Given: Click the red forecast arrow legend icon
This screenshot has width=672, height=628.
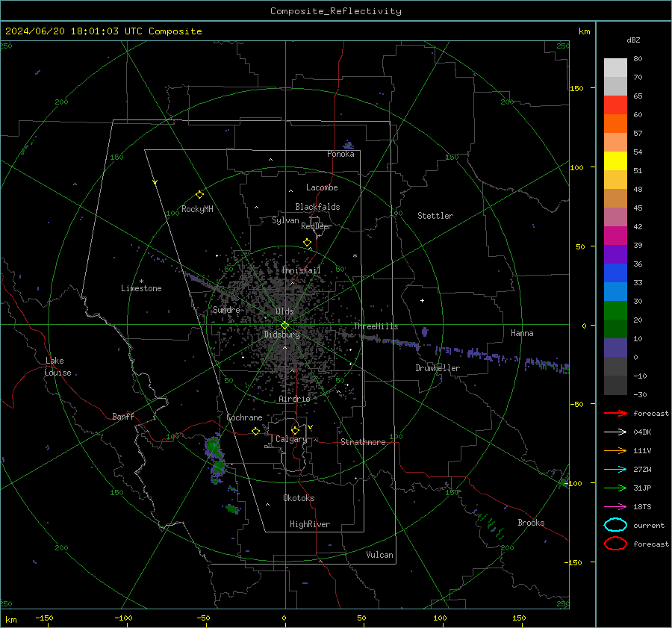Looking at the screenshot, I should (x=615, y=413).
